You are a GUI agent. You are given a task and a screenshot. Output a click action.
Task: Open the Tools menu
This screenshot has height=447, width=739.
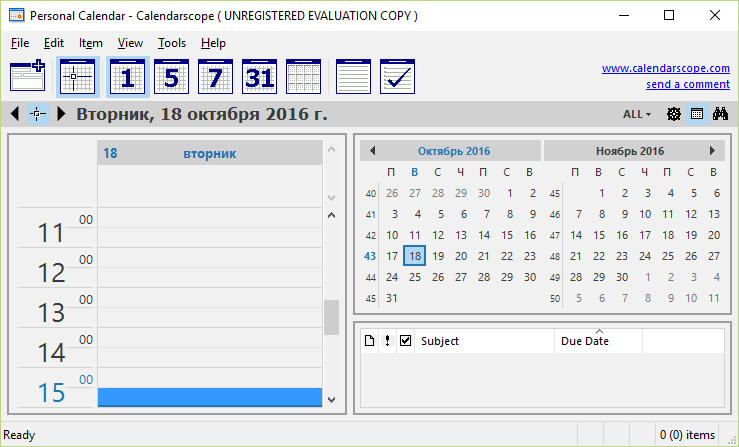point(172,43)
